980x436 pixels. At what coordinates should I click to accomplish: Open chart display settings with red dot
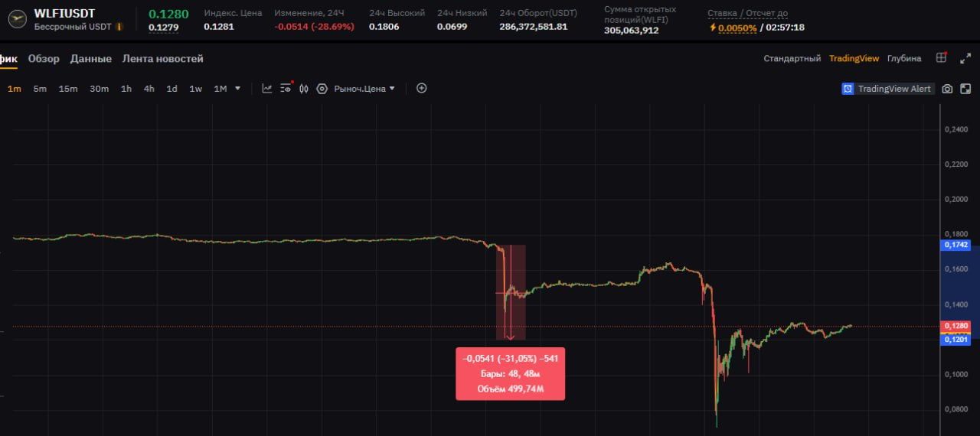coord(286,88)
